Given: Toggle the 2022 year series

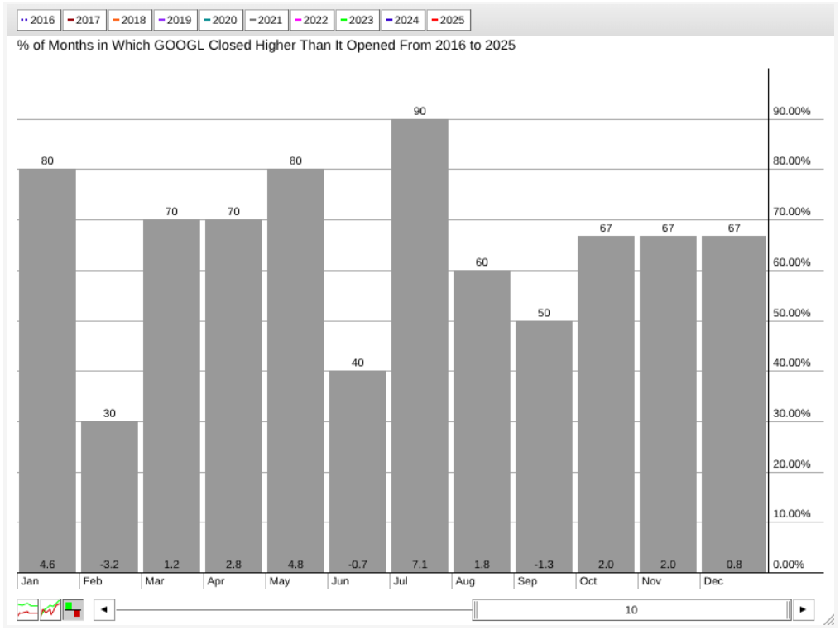Looking at the screenshot, I should click(x=310, y=20).
